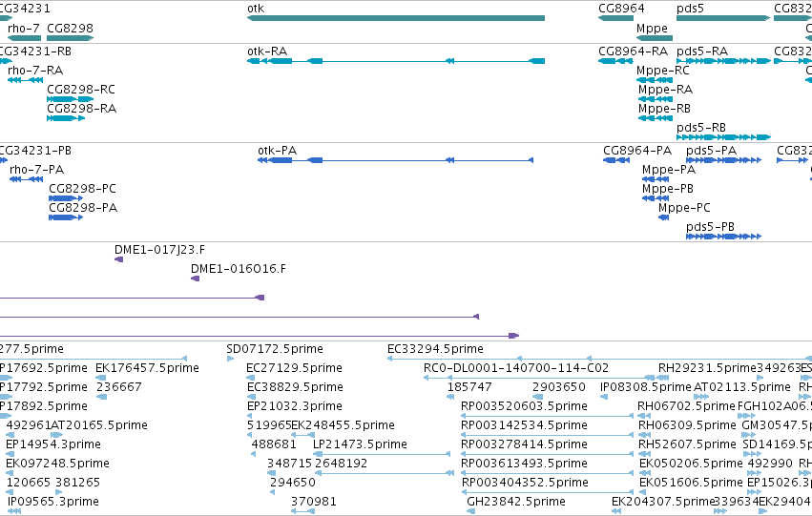
Task: Click the CG8964 gene feature
Action: [x=615, y=18]
